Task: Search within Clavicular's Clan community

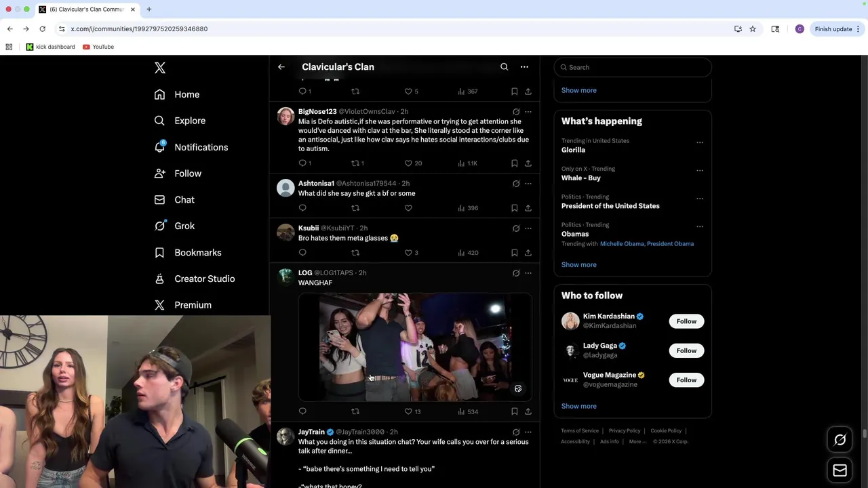Action: [x=504, y=67]
